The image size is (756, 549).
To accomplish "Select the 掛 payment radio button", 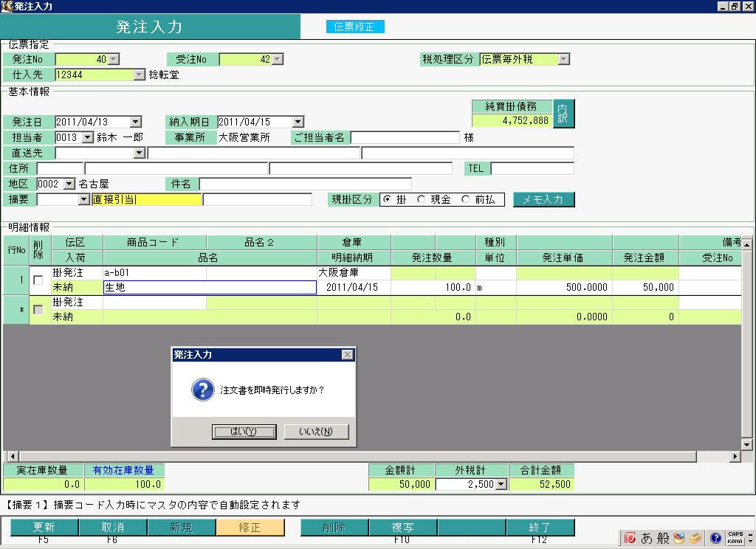I will tap(387, 199).
